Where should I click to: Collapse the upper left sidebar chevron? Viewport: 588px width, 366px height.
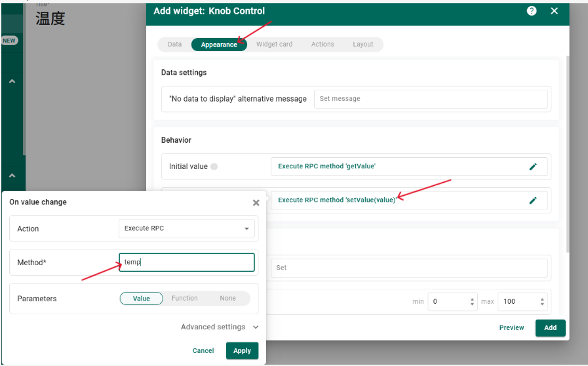click(x=12, y=81)
